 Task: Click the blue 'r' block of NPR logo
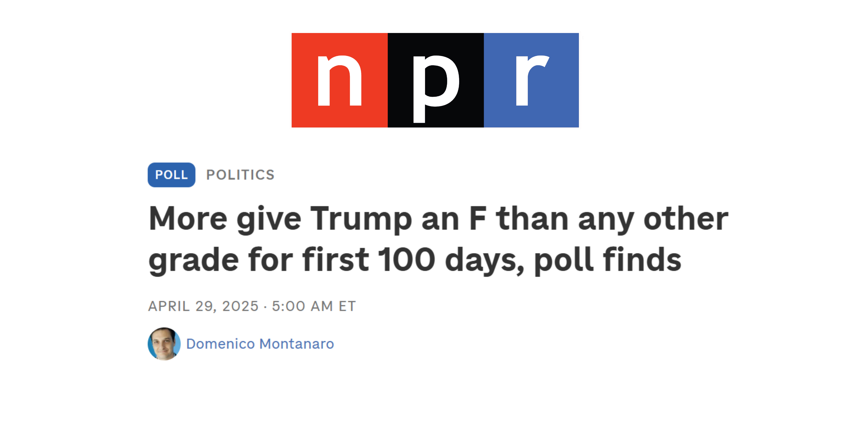531,80
